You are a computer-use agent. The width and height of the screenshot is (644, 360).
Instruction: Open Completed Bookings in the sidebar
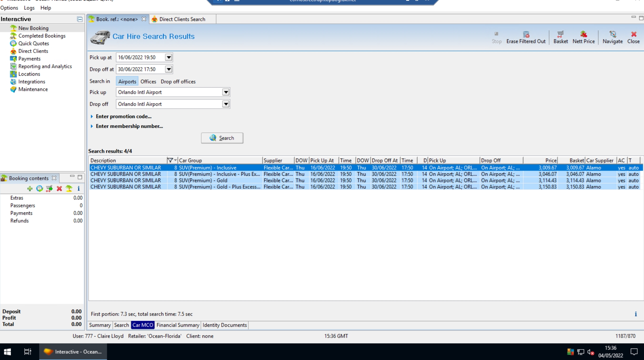click(x=42, y=36)
